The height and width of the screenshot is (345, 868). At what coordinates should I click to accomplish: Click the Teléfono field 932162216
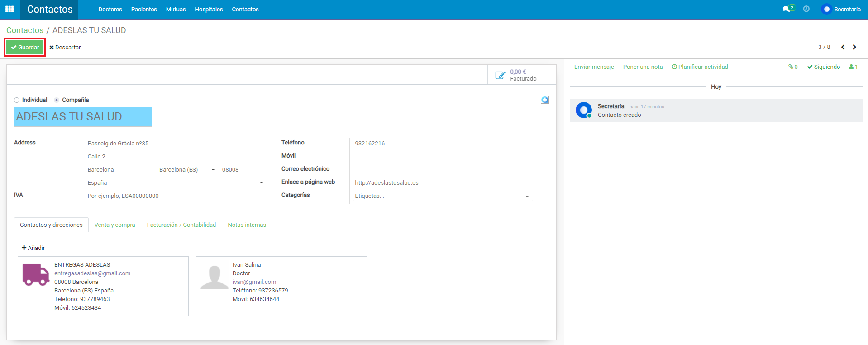(x=443, y=144)
